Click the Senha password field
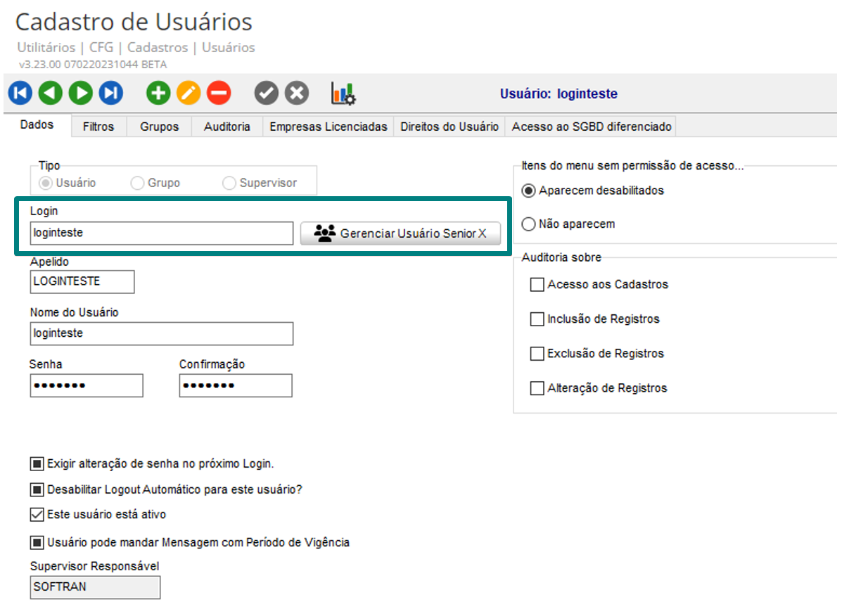This screenshot has height=616, width=842. pos(87,385)
